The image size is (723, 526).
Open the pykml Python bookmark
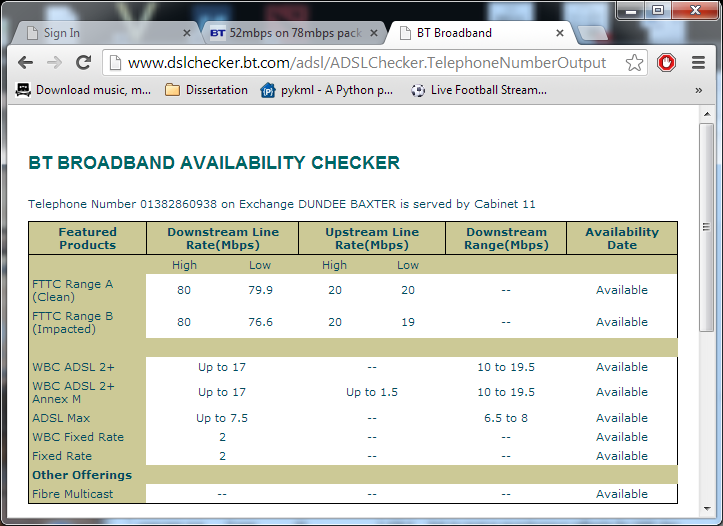327,90
